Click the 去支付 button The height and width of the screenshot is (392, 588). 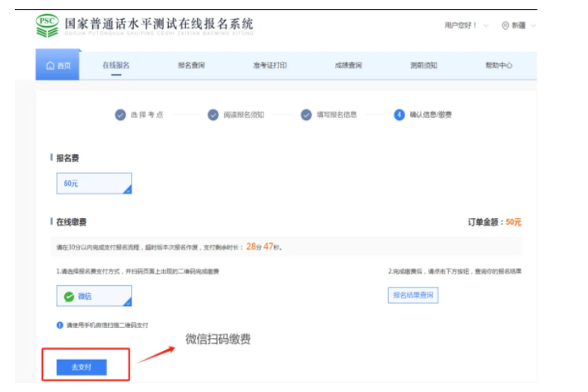pos(81,366)
